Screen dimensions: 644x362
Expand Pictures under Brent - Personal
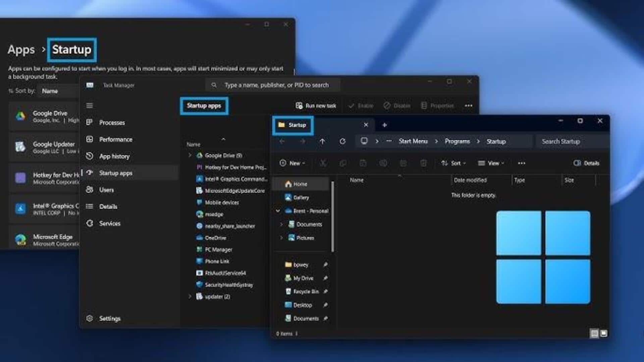click(281, 238)
